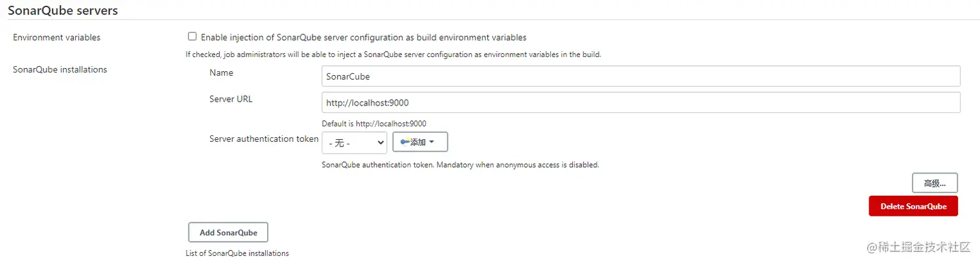Click the Name label
This screenshot has height=263, width=980.
pos(221,73)
